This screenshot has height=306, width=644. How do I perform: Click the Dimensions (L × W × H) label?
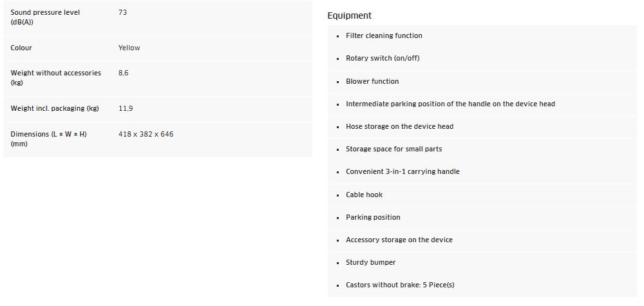tap(48, 139)
